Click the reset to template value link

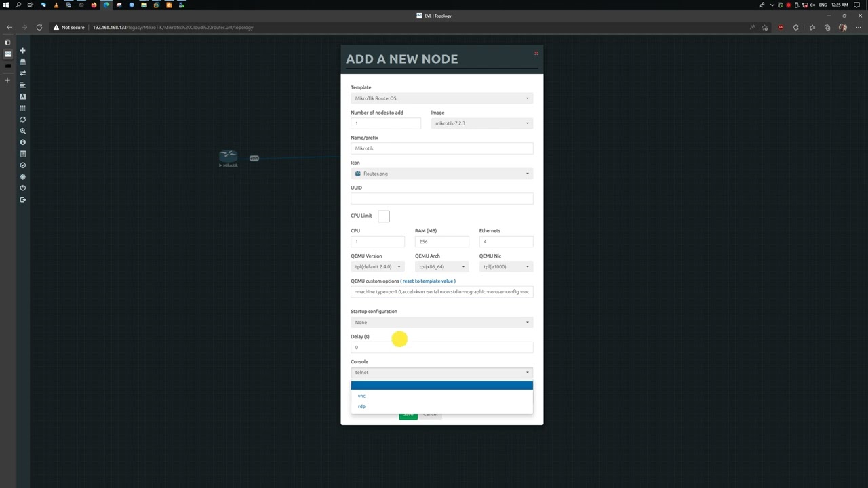(x=427, y=281)
